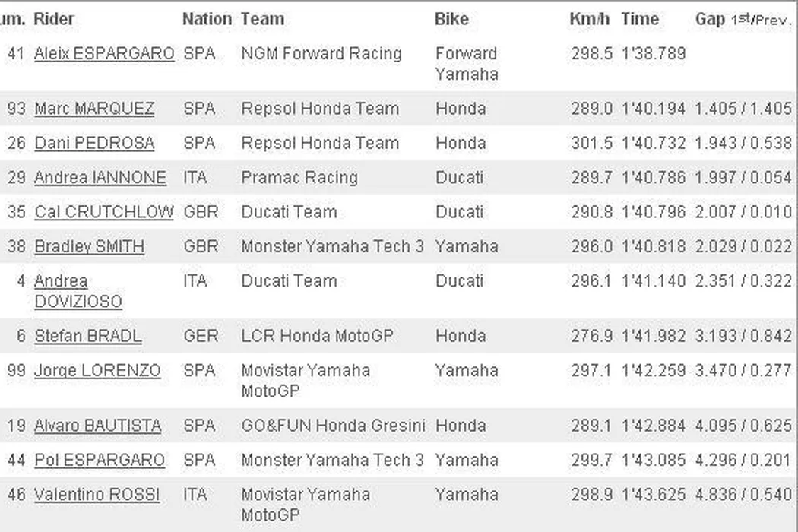Click the Bike column header

451,19
